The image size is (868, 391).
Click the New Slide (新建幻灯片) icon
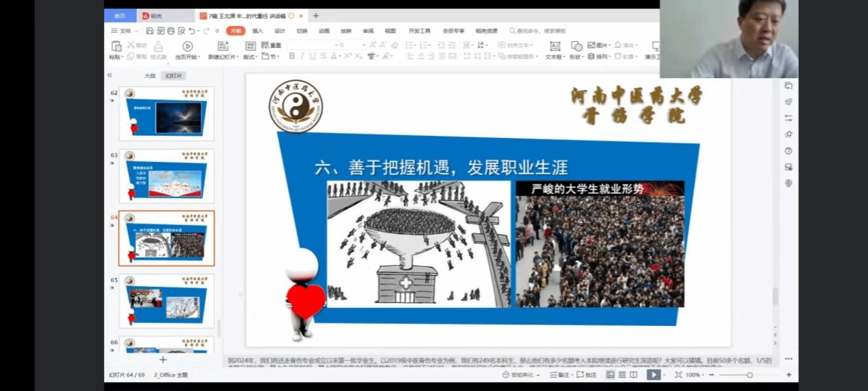pyautogui.click(x=224, y=46)
